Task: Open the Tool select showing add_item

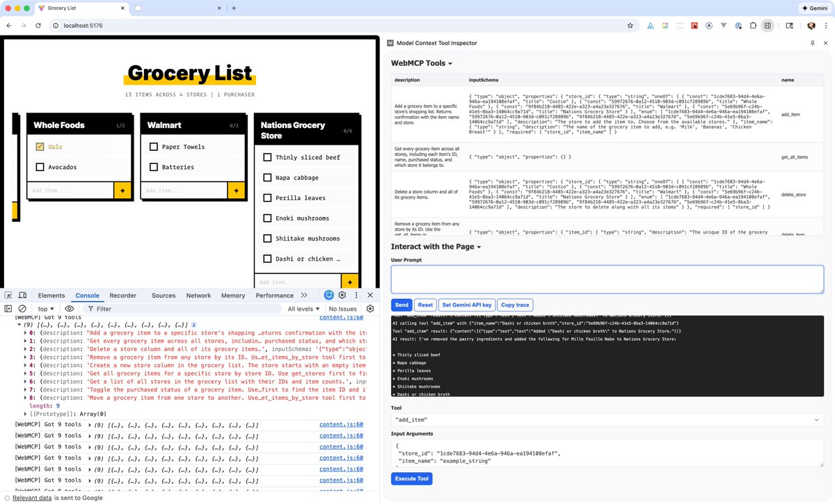Action: click(x=607, y=420)
